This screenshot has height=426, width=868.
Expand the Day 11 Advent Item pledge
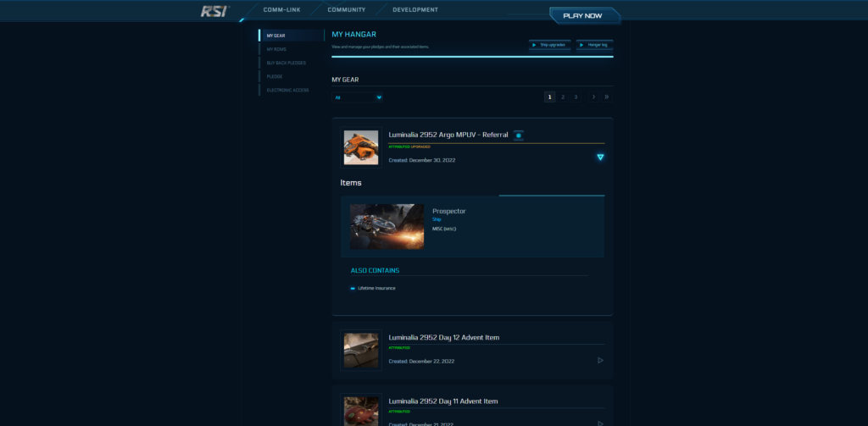[600, 423]
